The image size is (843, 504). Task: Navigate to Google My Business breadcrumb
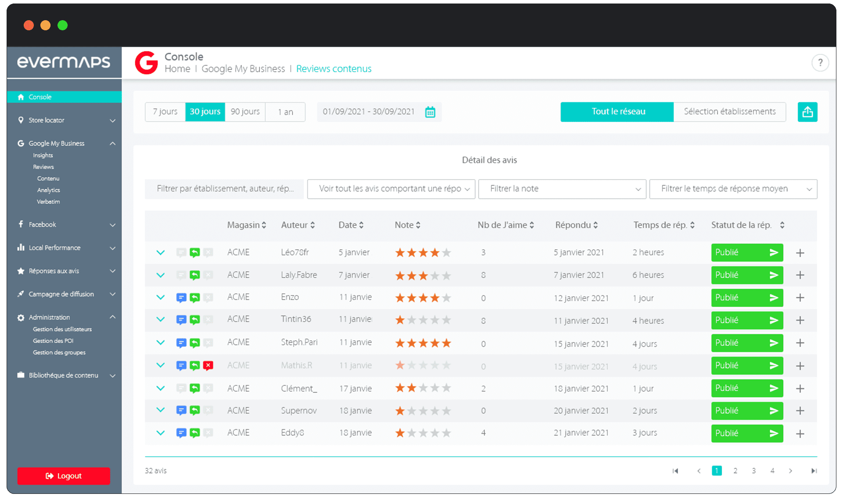click(x=243, y=69)
